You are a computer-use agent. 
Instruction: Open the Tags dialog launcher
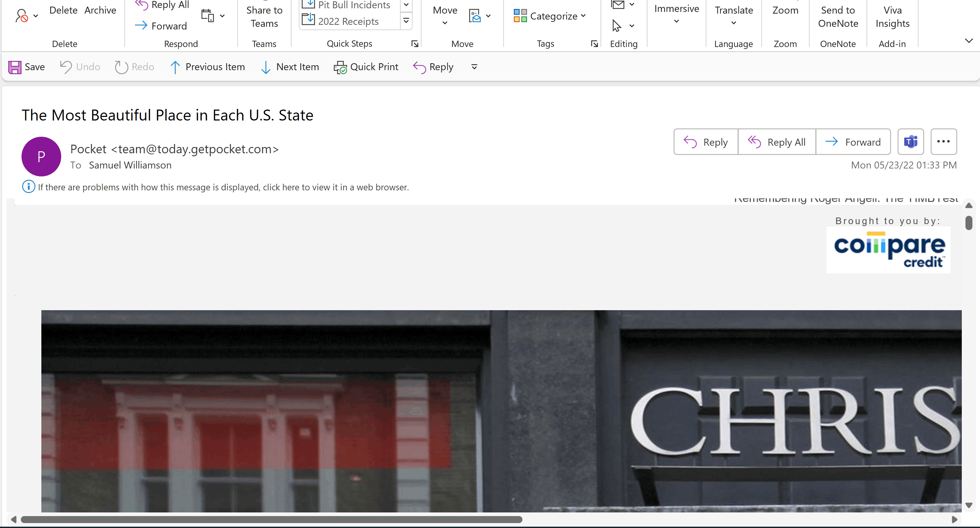[594, 44]
